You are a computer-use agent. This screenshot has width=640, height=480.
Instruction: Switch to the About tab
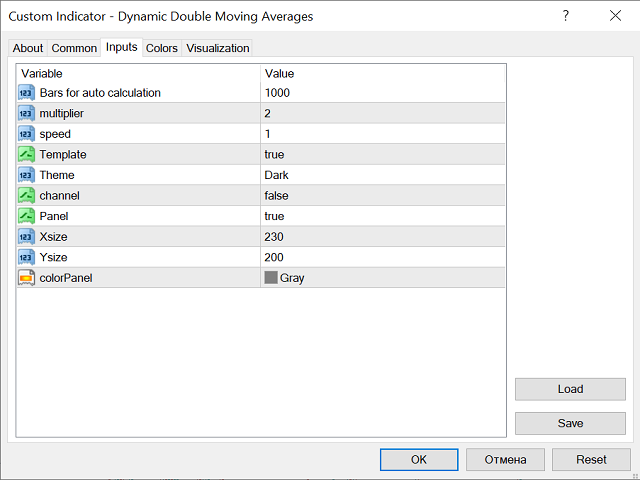click(28, 48)
